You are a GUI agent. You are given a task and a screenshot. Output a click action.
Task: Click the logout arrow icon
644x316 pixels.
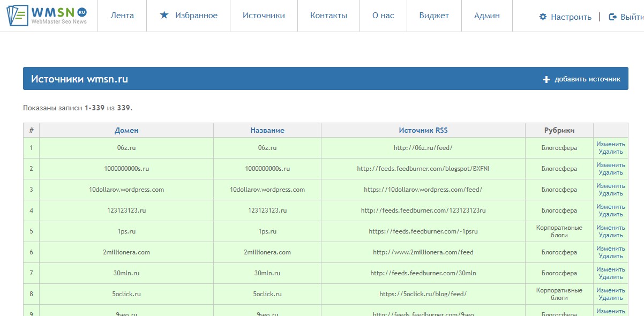(613, 17)
